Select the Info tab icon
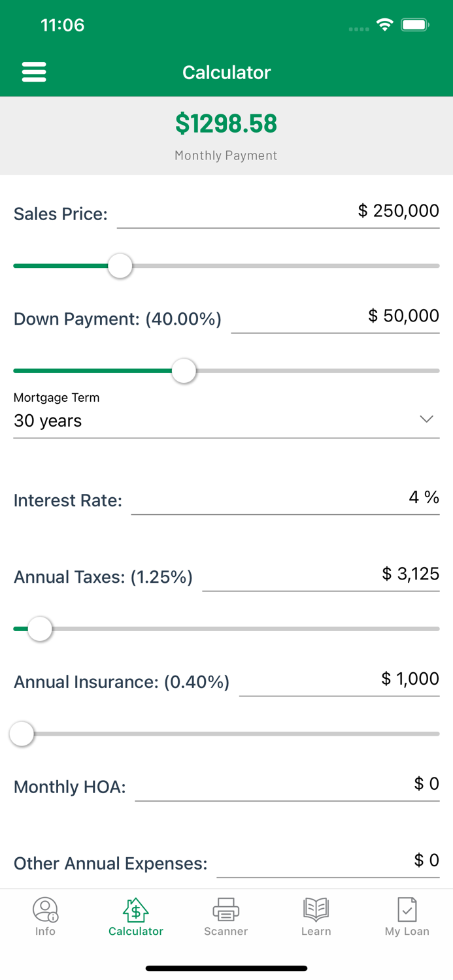The image size is (453, 980). pyautogui.click(x=45, y=909)
